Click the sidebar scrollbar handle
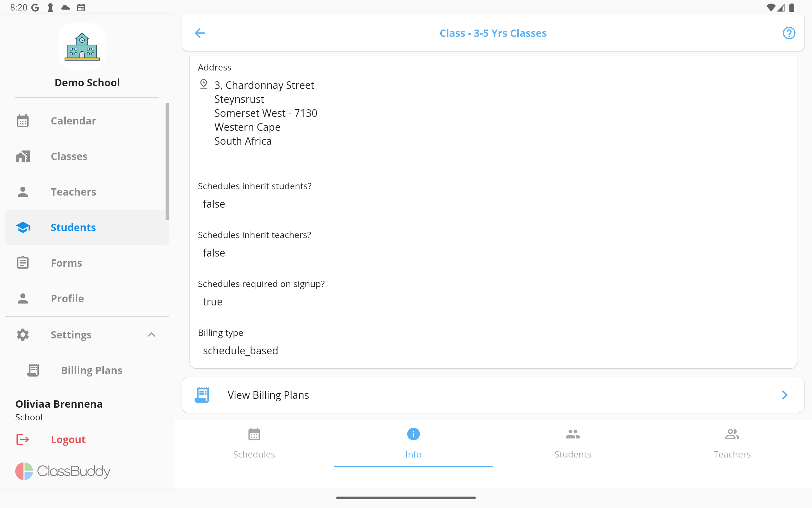 (167, 161)
